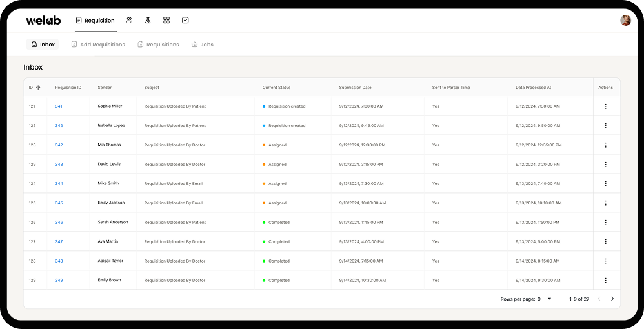
Task: Switch to the Jobs tab
Action: [x=203, y=45]
